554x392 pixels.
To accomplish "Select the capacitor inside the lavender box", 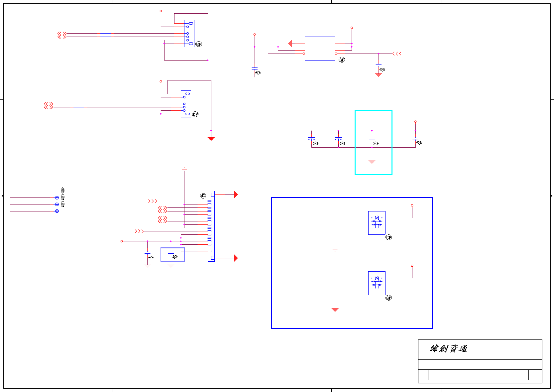I will click(171, 253).
